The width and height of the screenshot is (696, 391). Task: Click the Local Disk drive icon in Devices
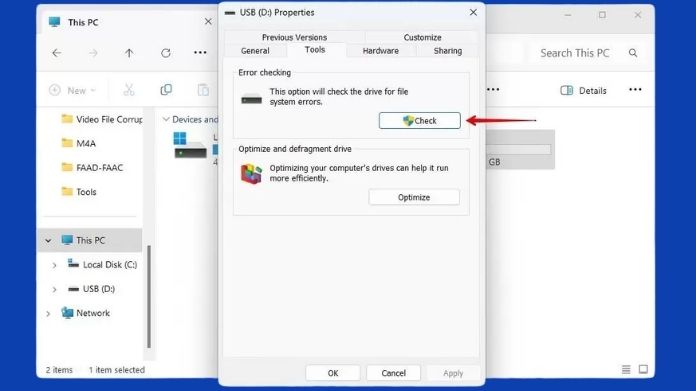(190, 146)
